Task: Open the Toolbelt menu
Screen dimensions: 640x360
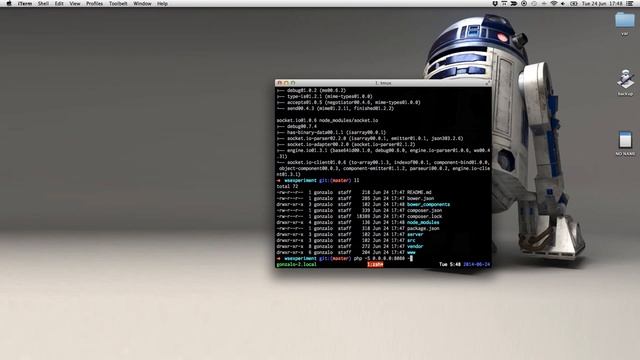Action: pos(118,4)
